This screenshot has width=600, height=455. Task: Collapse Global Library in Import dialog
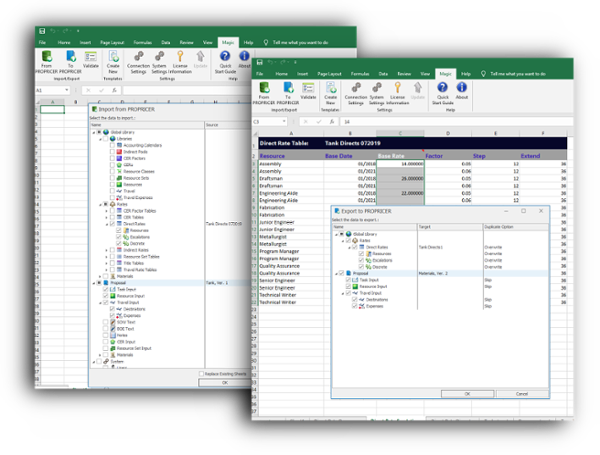coord(93,132)
